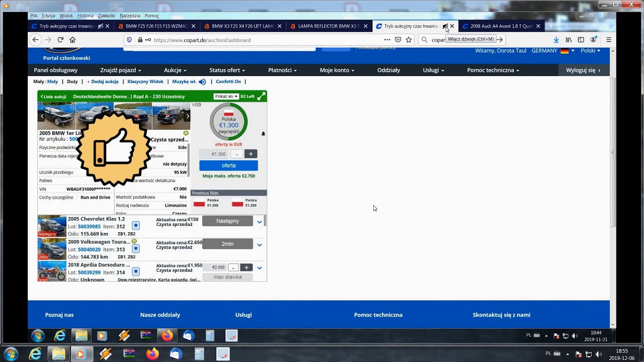This screenshot has width=644, height=362.
Task: Go to Panel obsługowy
Action: [56, 70]
